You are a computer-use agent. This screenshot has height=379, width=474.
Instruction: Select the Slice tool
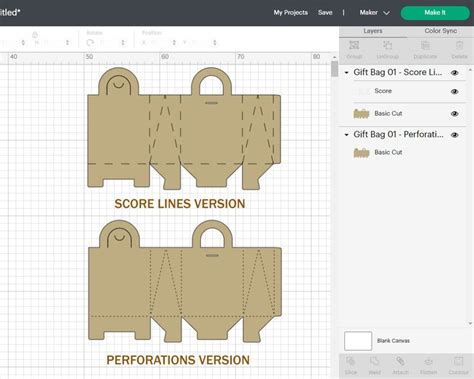click(x=351, y=365)
